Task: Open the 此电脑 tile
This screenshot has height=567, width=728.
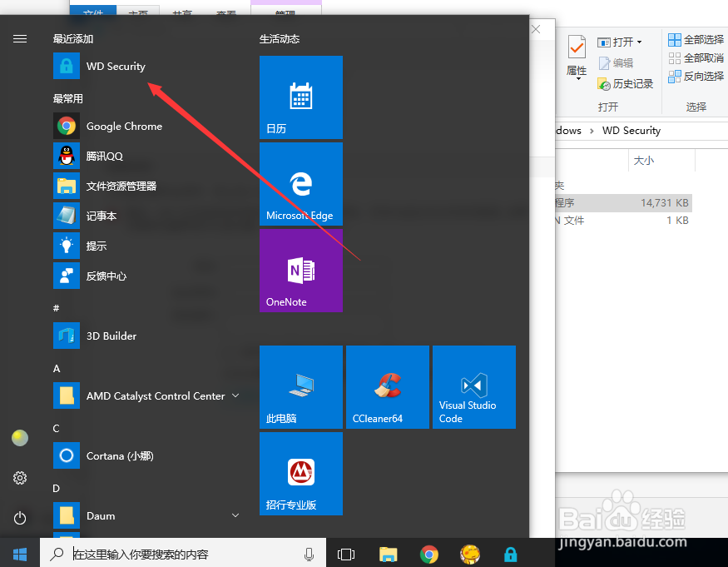Action: pyautogui.click(x=301, y=386)
